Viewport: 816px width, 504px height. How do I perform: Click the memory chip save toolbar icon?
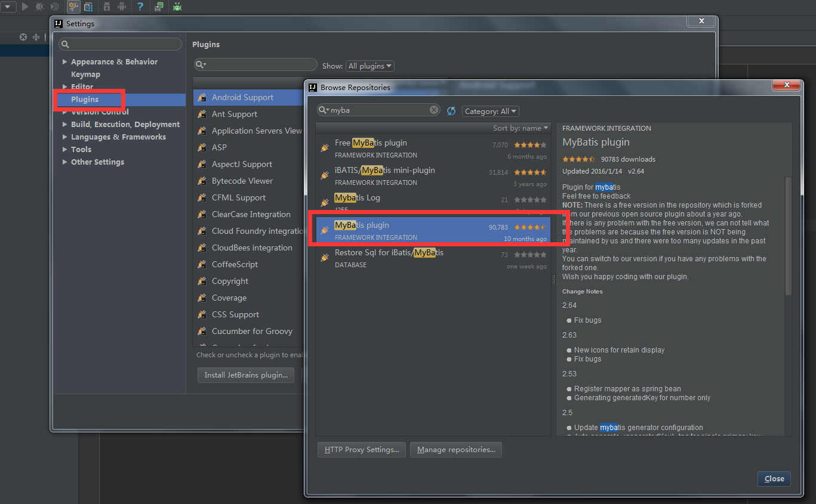pyautogui.click(x=159, y=7)
